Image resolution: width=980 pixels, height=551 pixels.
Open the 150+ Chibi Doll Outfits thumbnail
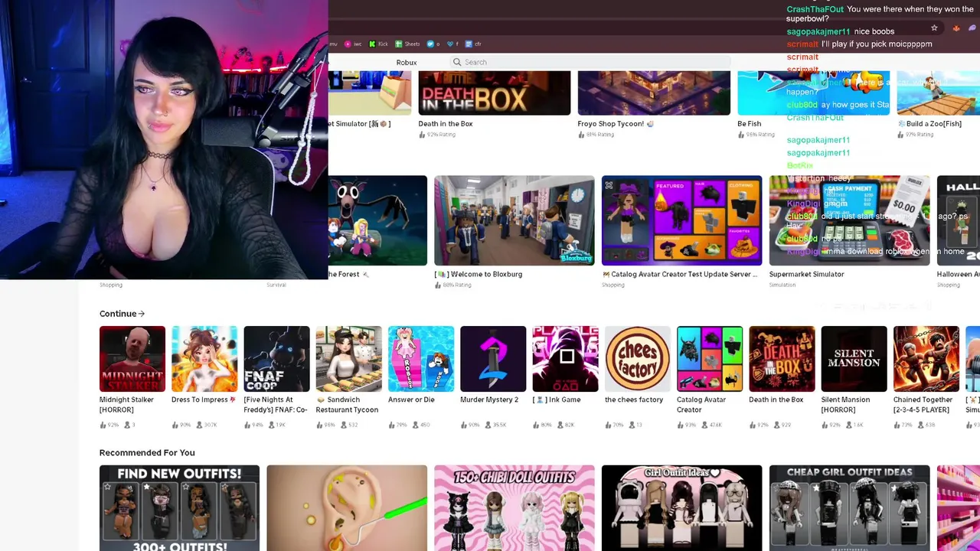click(x=514, y=508)
